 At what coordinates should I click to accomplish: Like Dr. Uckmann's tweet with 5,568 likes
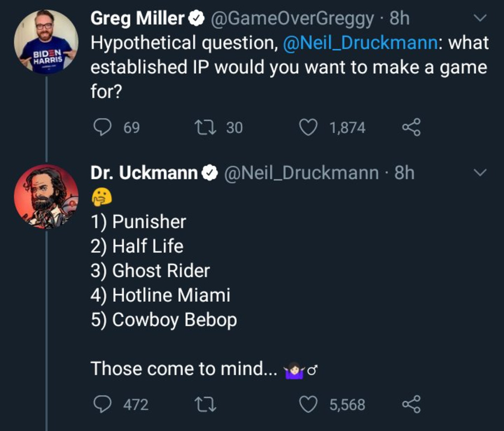(x=308, y=404)
